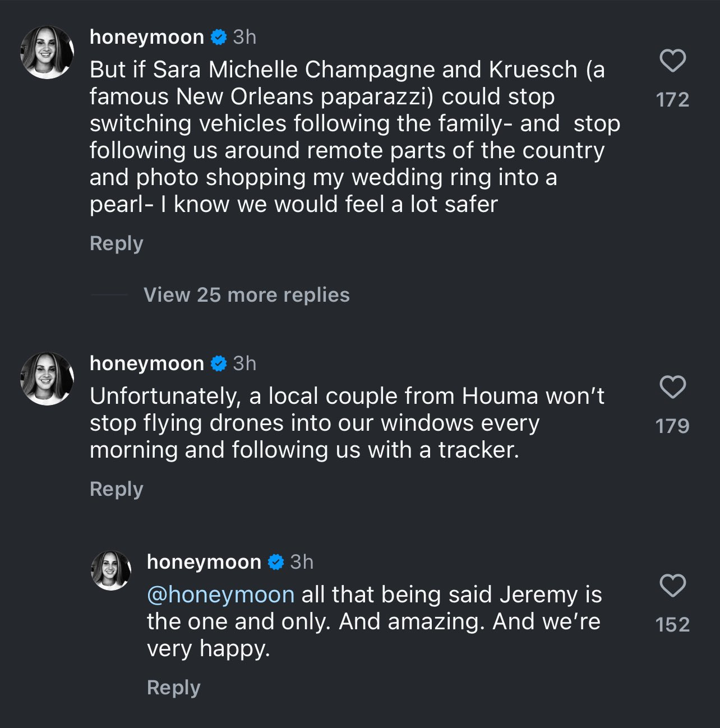Reply to the paparazzi wedding ring comment
The image size is (720, 728).
click(x=117, y=243)
